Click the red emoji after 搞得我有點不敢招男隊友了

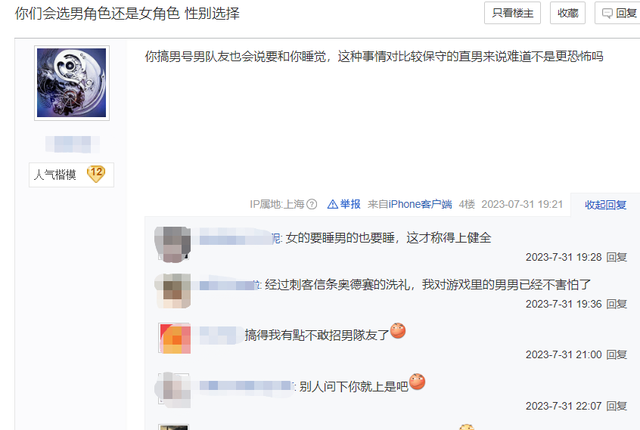(x=398, y=331)
